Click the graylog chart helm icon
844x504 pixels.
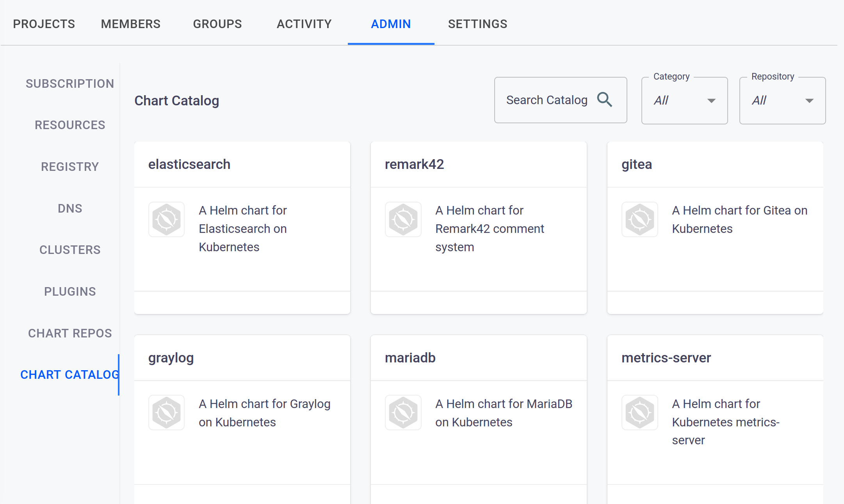[166, 413]
